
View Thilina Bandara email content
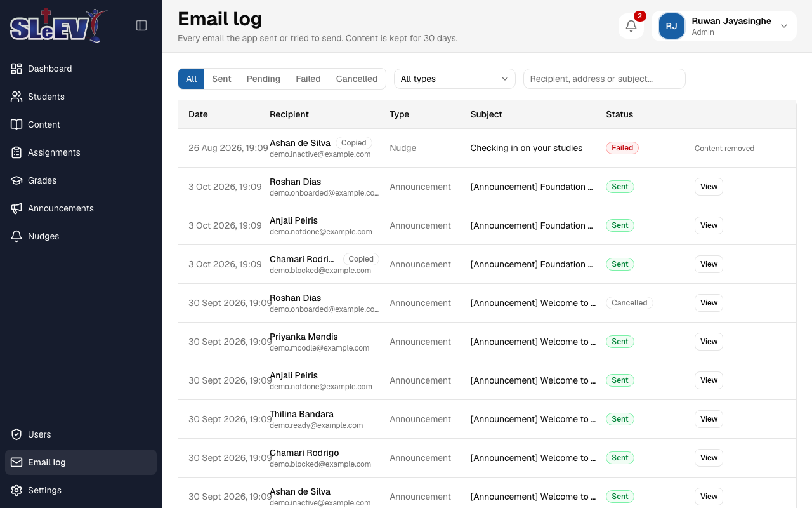[709, 419]
